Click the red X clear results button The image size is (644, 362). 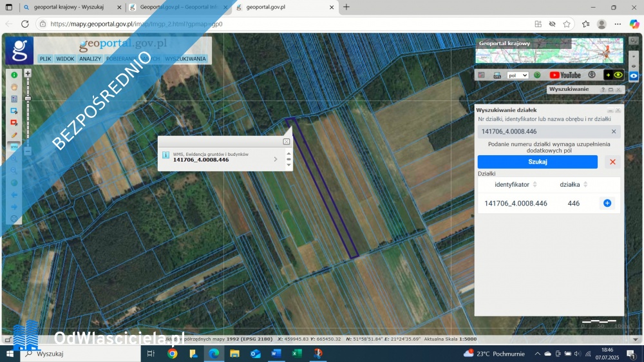pyautogui.click(x=612, y=162)
